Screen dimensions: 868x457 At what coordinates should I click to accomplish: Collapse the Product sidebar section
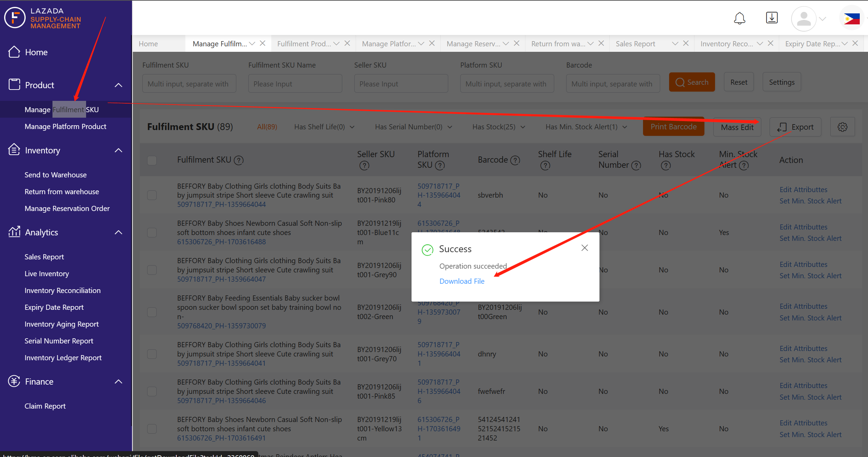[118, 85]
